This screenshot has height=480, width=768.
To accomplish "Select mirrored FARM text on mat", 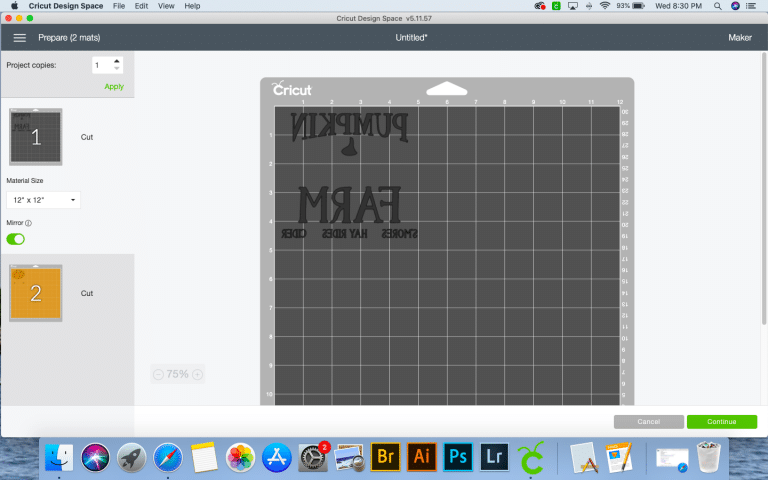I will click(349, 205).
